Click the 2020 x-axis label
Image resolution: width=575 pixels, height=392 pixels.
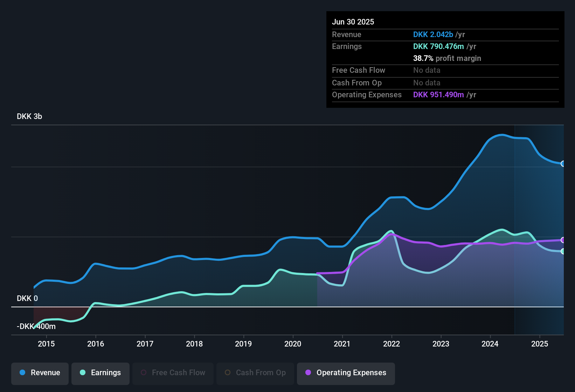pyautogui.click(x=293, y=344)
